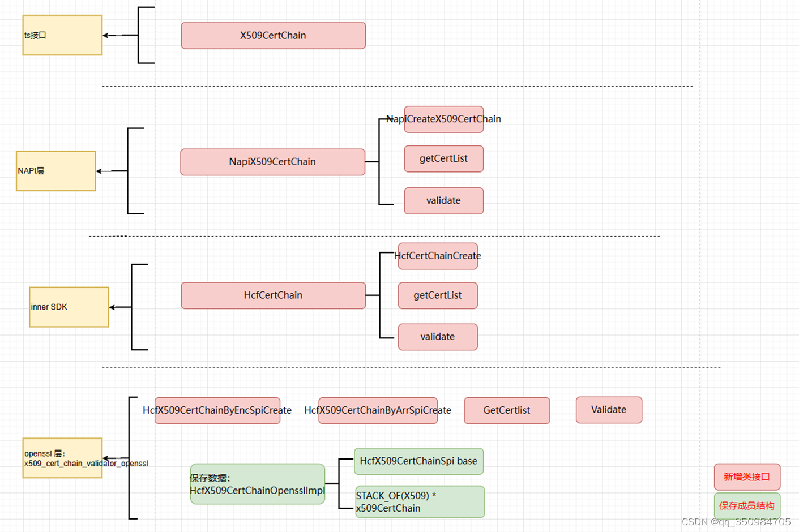Select the HcfX509CertChainSpi base box

point(418,461)
